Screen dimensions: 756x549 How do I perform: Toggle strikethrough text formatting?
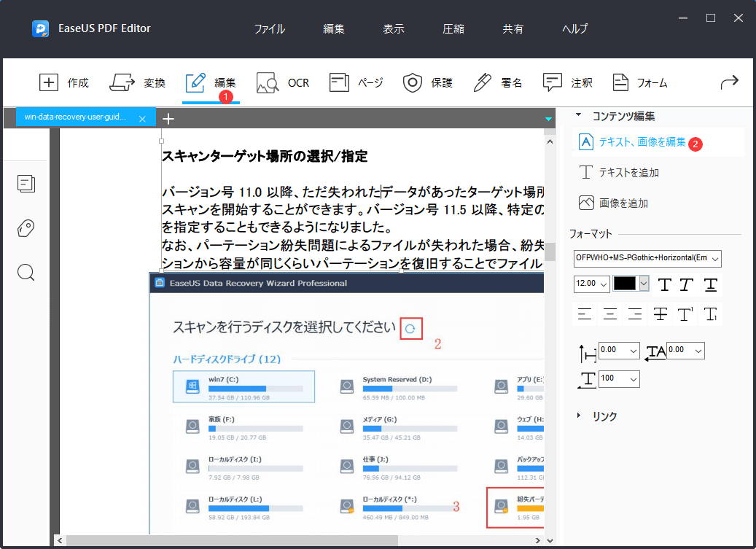[660, 314]
